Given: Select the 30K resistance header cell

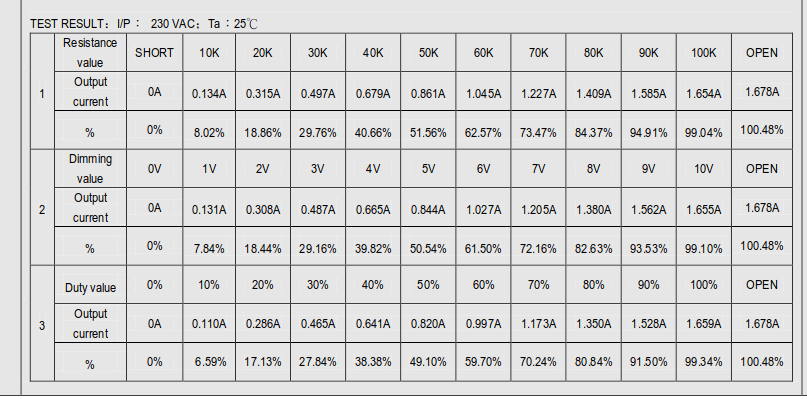Looking at the screenshot, I should coord(318,53).
